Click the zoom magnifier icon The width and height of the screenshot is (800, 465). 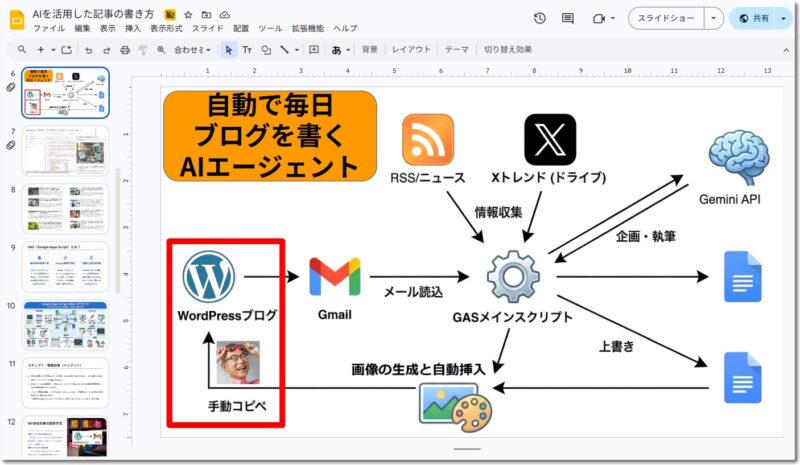coord(161,50)
